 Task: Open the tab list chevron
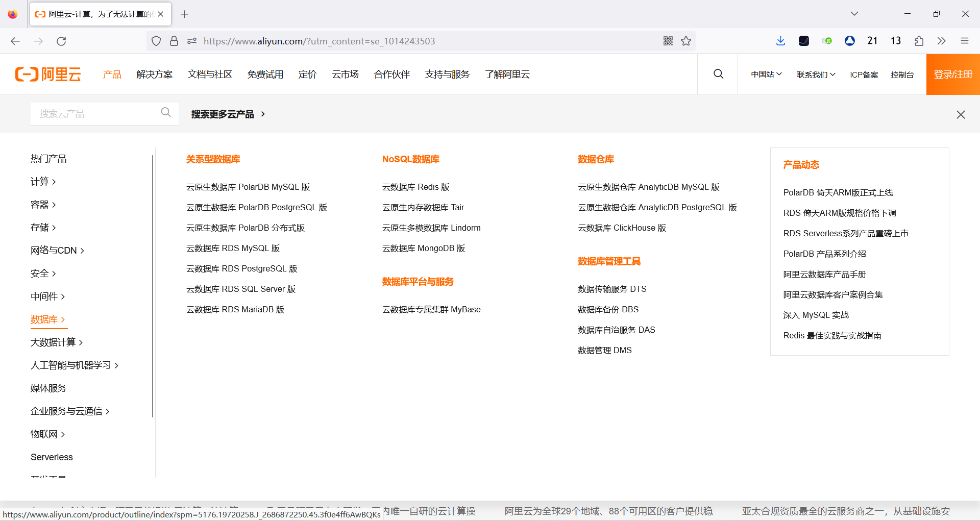coord(854,14)
